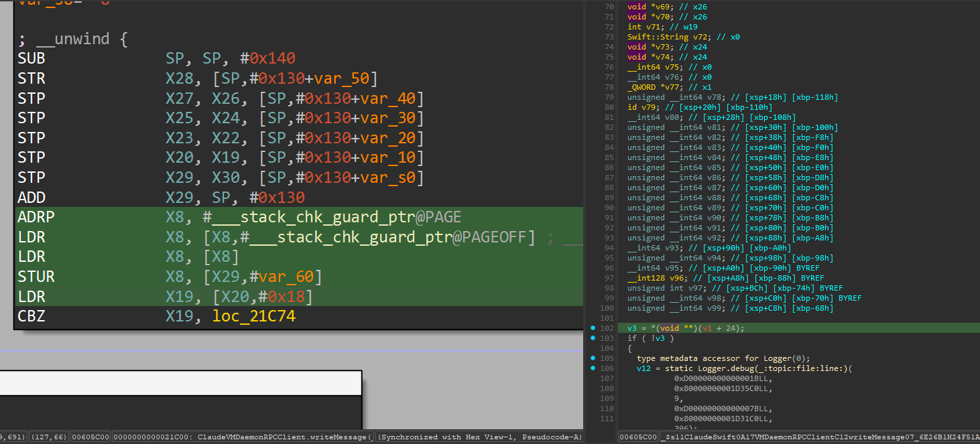Click the ADD X29, SP instruction mnemonic

tap(32, 198)
